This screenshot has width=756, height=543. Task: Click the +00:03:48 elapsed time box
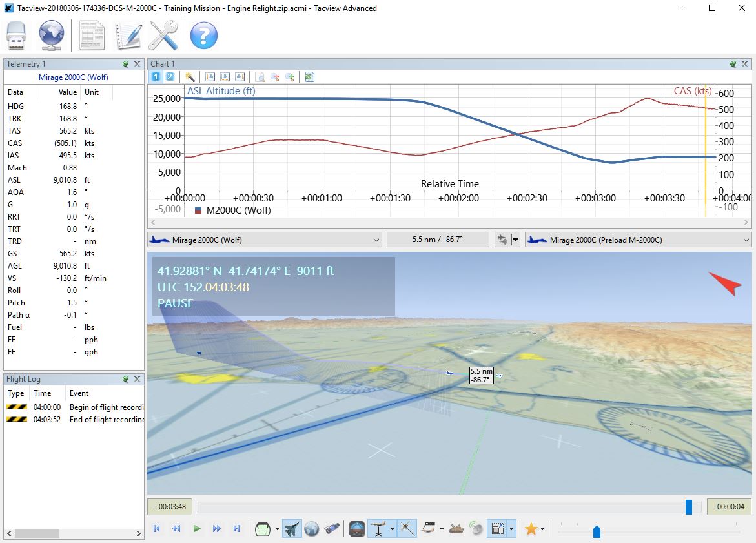coord(170,506)
